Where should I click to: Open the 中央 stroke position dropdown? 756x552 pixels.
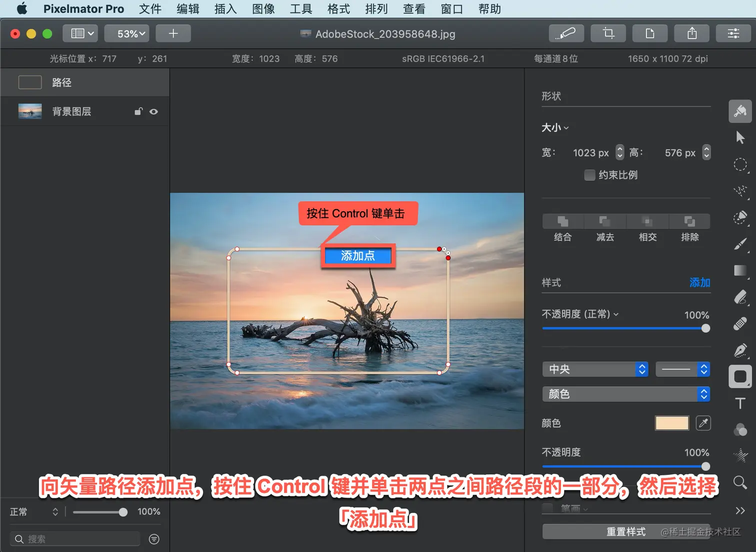point(595,369)
